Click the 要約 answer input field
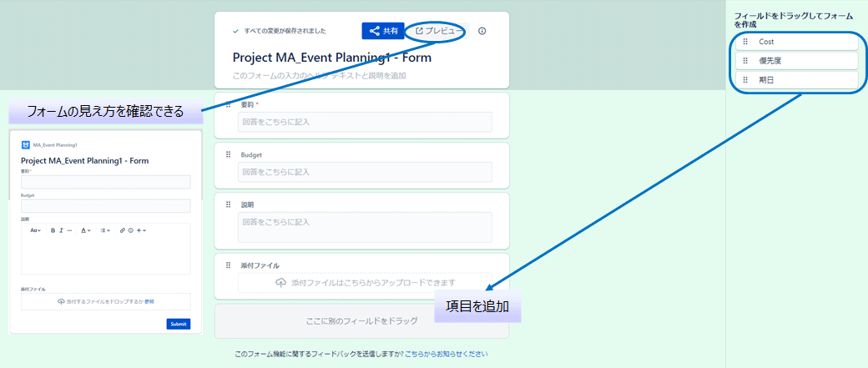The height and width of the screenshot is (368, 868). (364, 122)
